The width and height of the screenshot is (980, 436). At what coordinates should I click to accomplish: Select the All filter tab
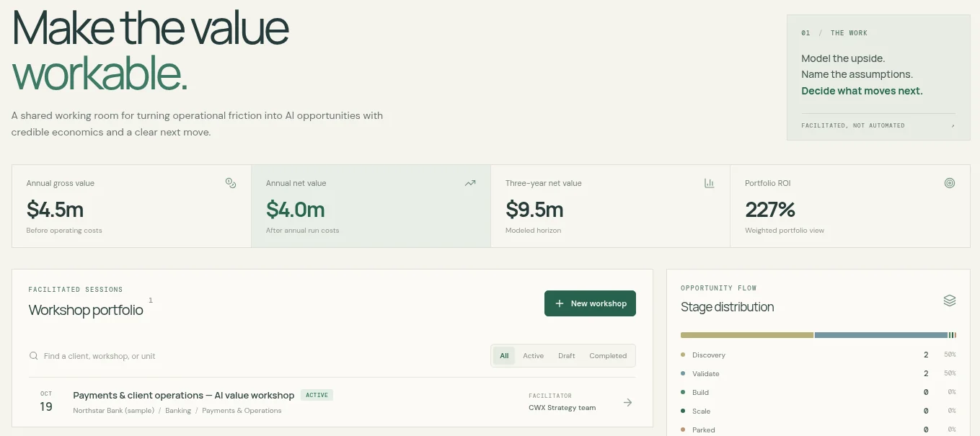[504, 355]
